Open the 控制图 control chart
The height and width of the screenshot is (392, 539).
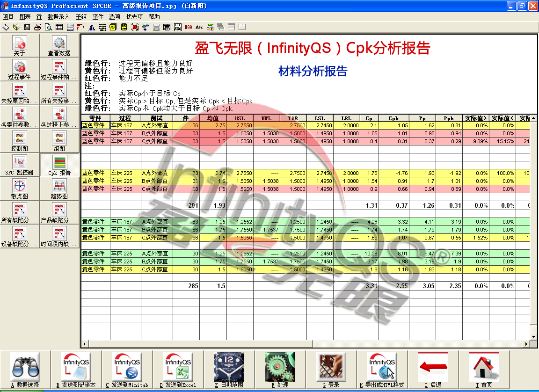(x=20, y=141)
